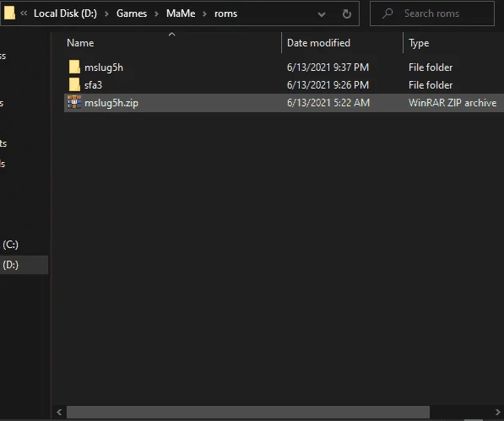Click the roms breadcrumb
Screen dimensions: 504x421
(x=225, y=13)
